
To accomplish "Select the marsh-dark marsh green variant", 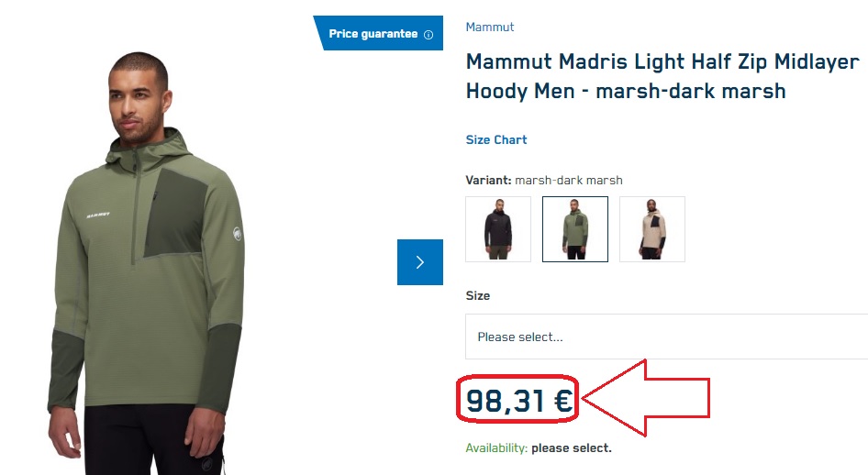I will (x=575, y=229).
